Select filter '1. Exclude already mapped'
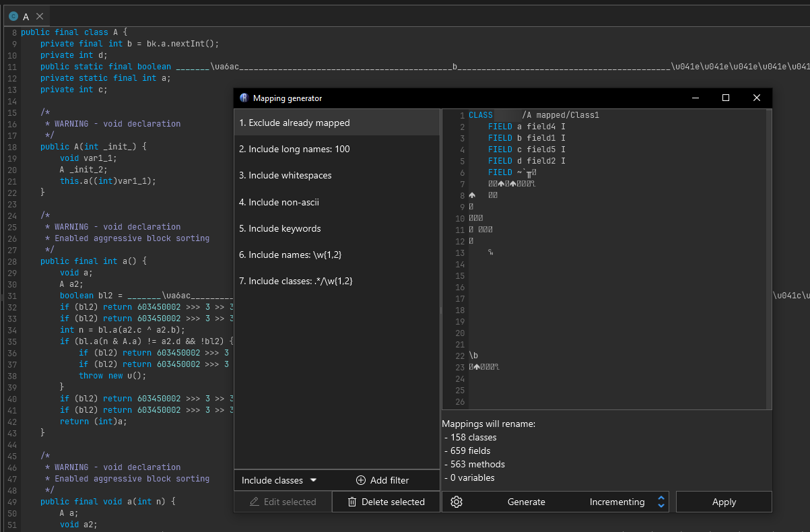The height and width of the screenshot is (532, 810). [x=337, y=123]
